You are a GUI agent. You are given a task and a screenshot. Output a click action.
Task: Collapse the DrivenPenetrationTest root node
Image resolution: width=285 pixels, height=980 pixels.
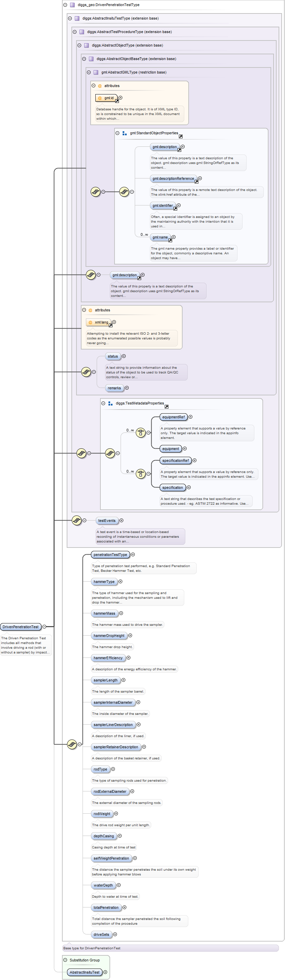[44, 626]
